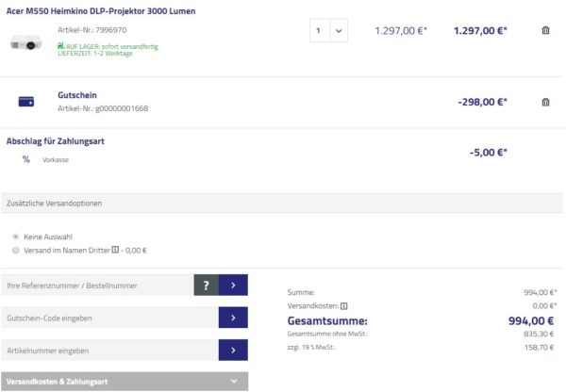
Task: Apply the Gutschein-Code using arrow button
Action: pos(233,318)
